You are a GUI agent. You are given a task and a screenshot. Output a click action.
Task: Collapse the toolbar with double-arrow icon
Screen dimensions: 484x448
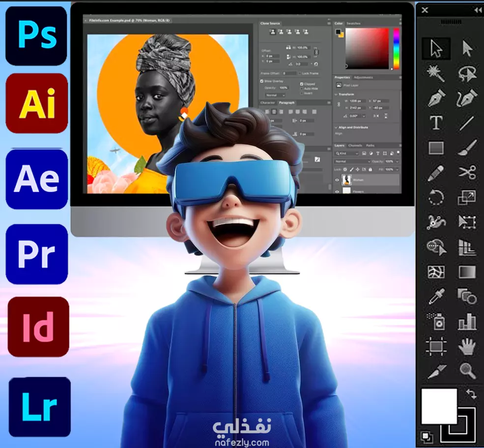(x=478, y=10)
